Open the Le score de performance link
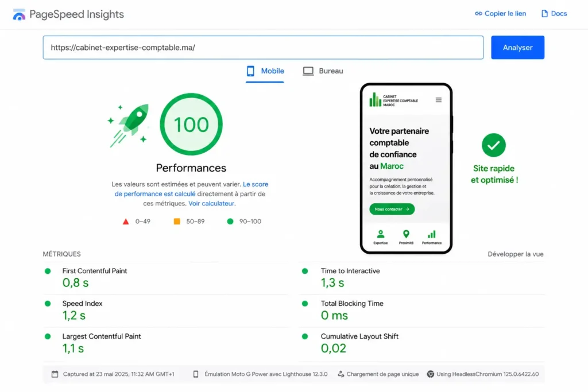The image size is (588, 392). [x=192, y=189]
